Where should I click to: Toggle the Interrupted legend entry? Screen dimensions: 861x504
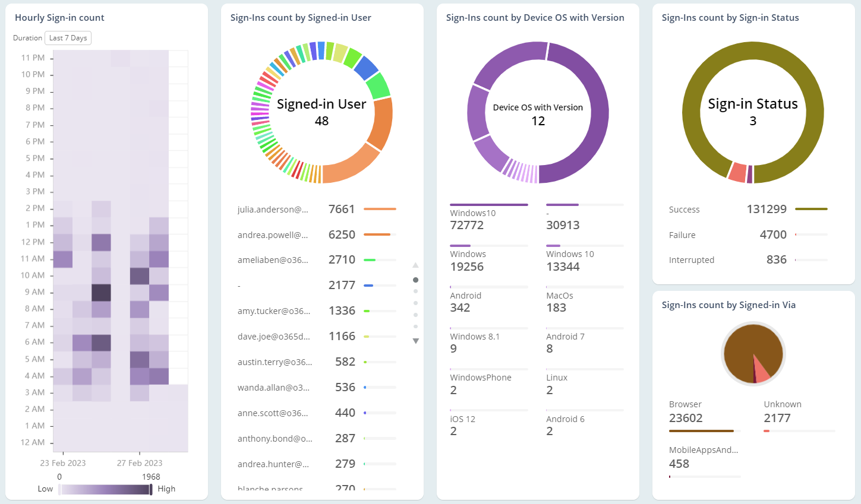(692, 259)
